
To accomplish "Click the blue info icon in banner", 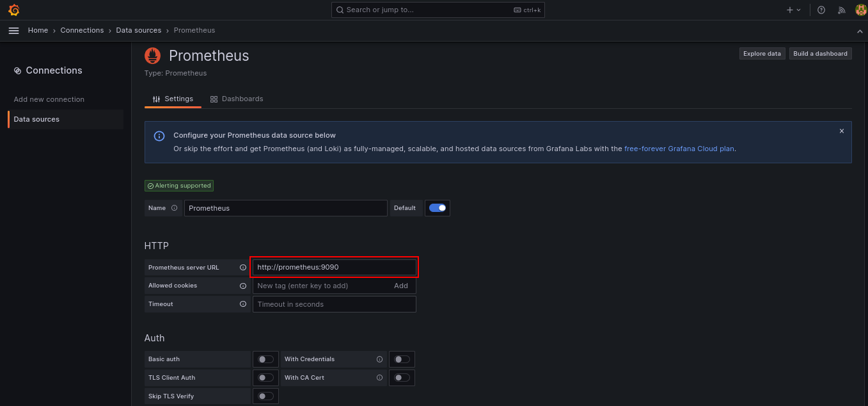I will (x=159, y=136).
